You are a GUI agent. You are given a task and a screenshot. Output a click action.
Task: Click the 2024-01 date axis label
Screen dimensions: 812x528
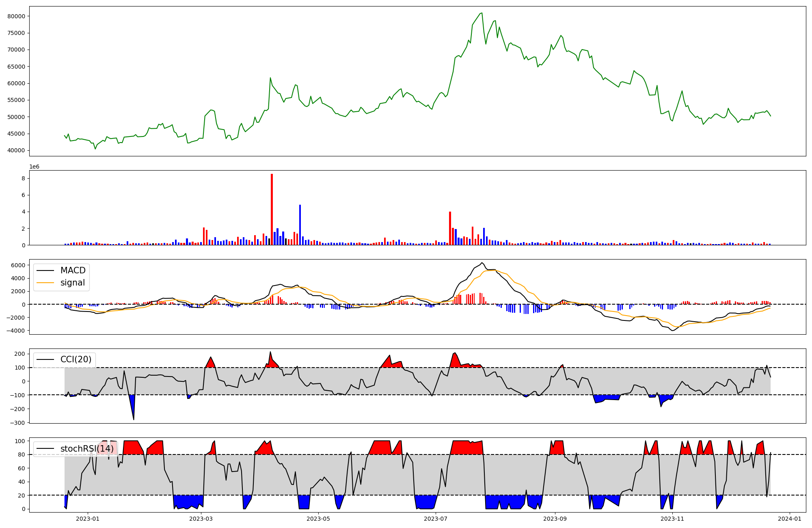tap(789, 518)
